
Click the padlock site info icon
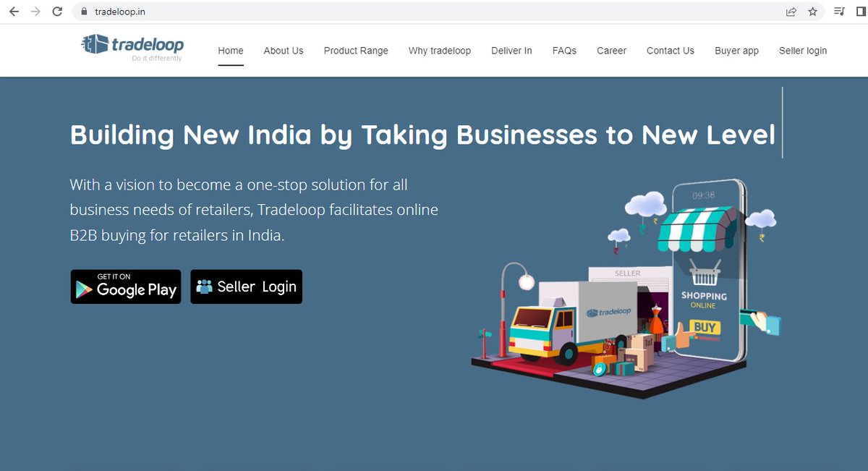(x=83, y=12)
